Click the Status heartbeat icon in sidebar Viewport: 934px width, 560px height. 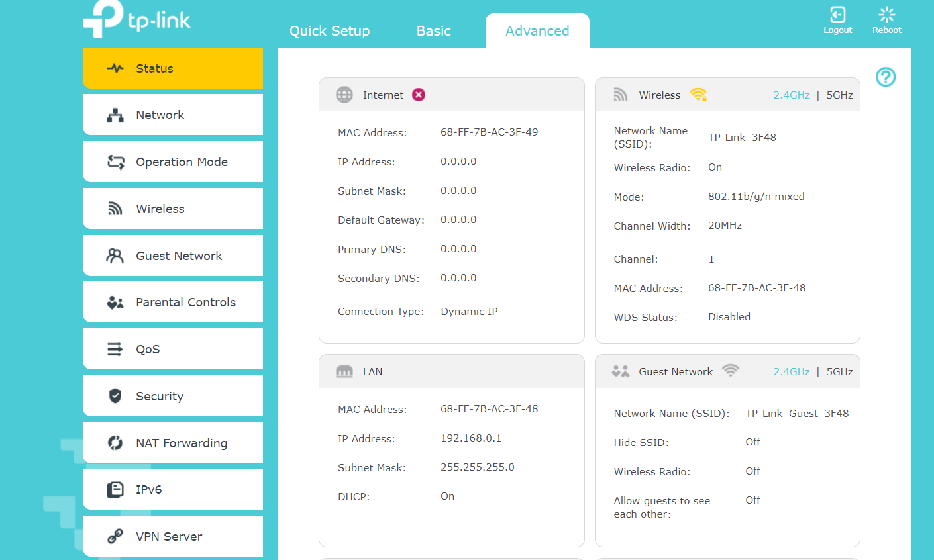[115, 68]
